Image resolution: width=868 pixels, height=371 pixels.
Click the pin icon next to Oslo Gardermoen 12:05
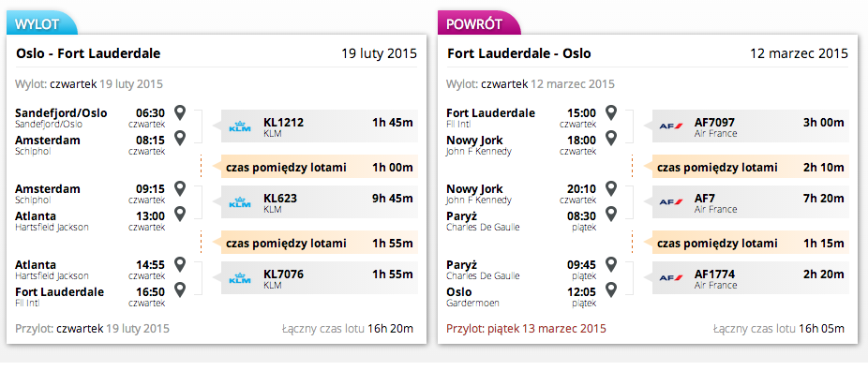(610, 289)
